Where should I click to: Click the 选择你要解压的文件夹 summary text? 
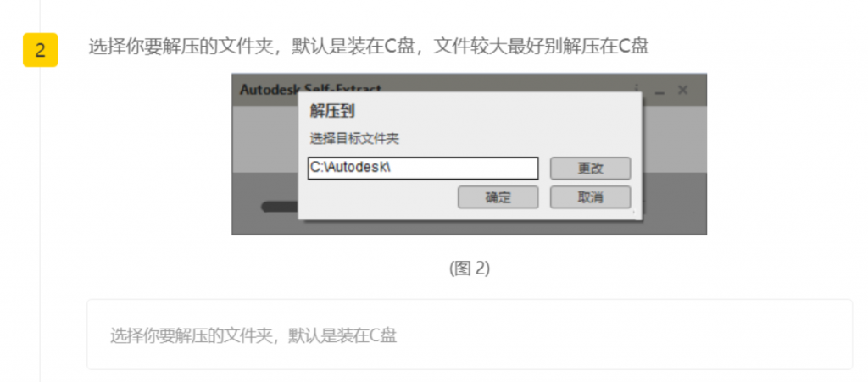click(x=253, y=335)
